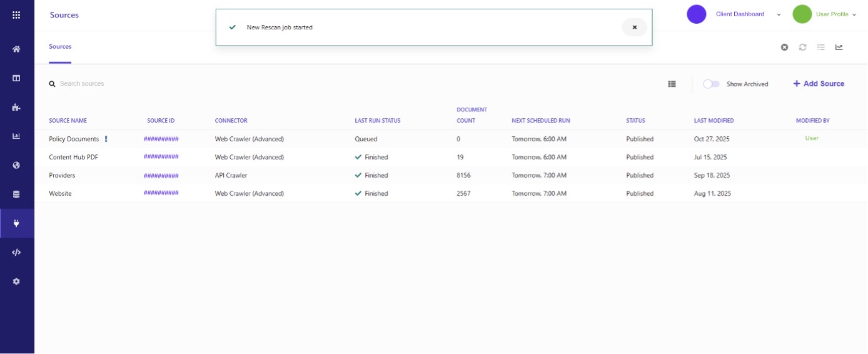Go to Home in the sidebar
The width and height of the screenshot is (868, 354).
(16, 49)
